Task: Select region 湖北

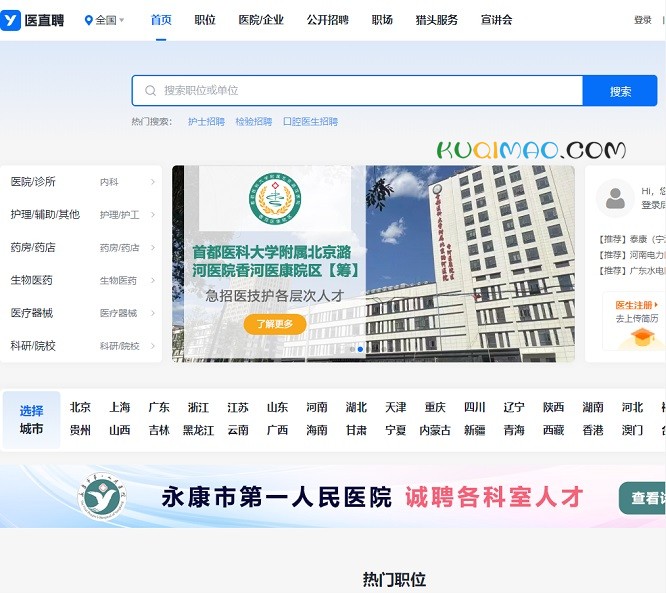Action: (x=356, y=407)
